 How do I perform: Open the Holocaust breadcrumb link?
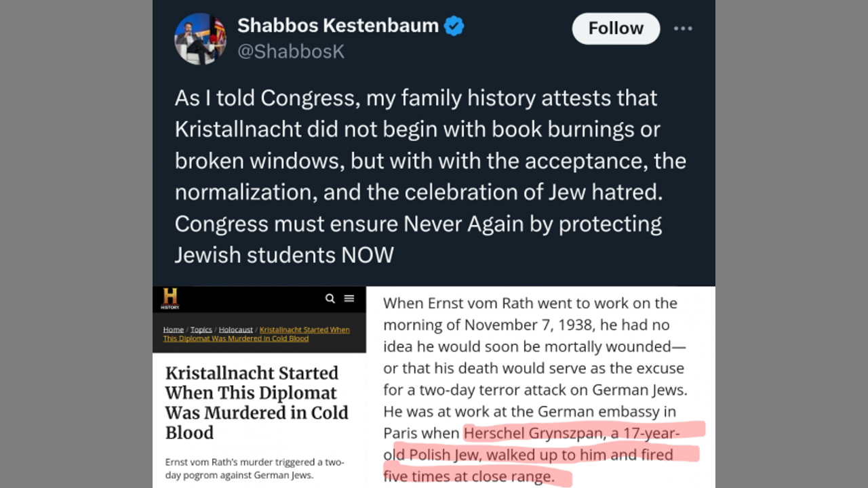coord(235,330)
